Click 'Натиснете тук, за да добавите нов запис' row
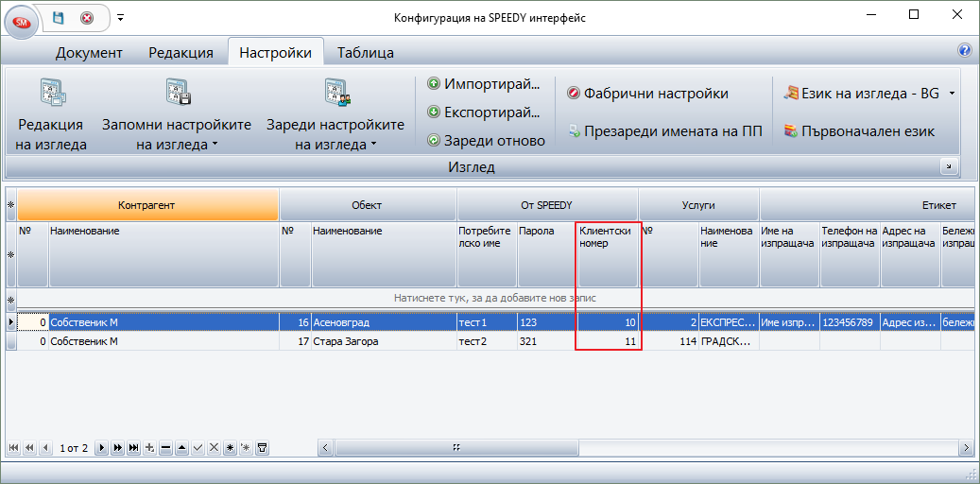Screen dimensions: 980x484 click(x=495, y=299)
